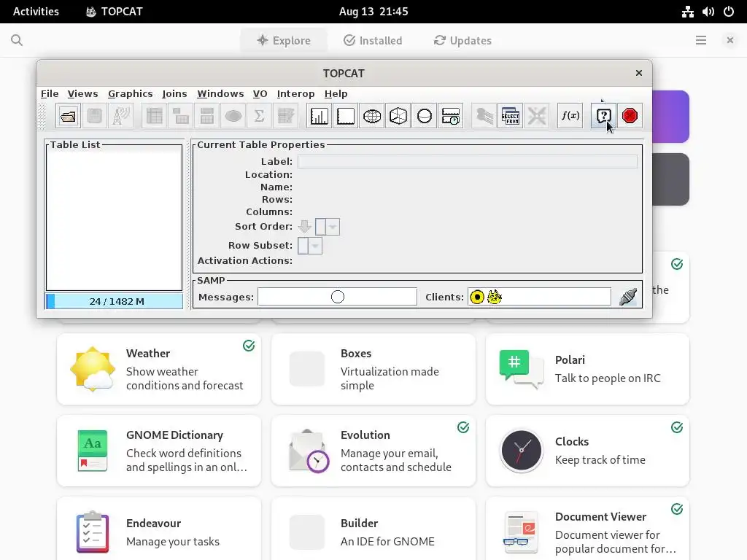Click the Label text field

468,161
